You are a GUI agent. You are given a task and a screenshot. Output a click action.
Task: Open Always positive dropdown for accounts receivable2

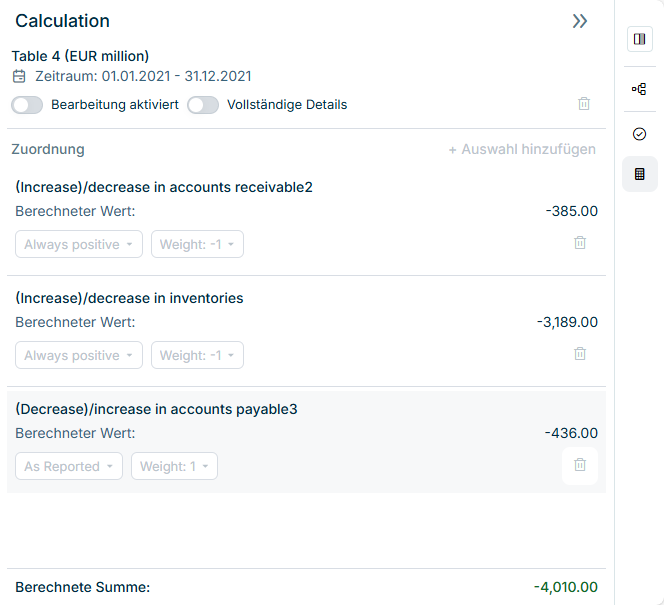pos(79,245)
